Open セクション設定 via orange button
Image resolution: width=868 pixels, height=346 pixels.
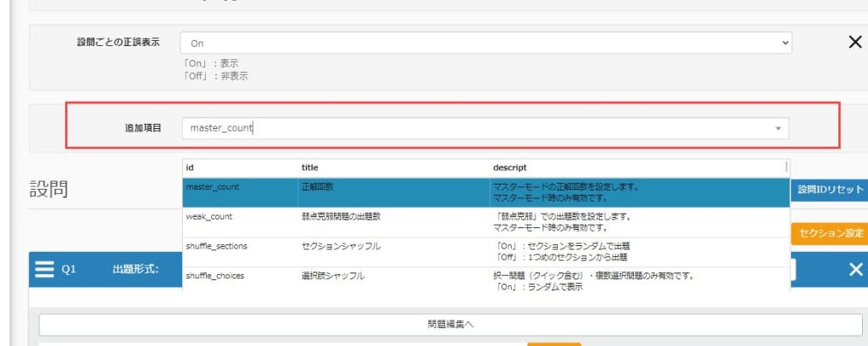830,233
